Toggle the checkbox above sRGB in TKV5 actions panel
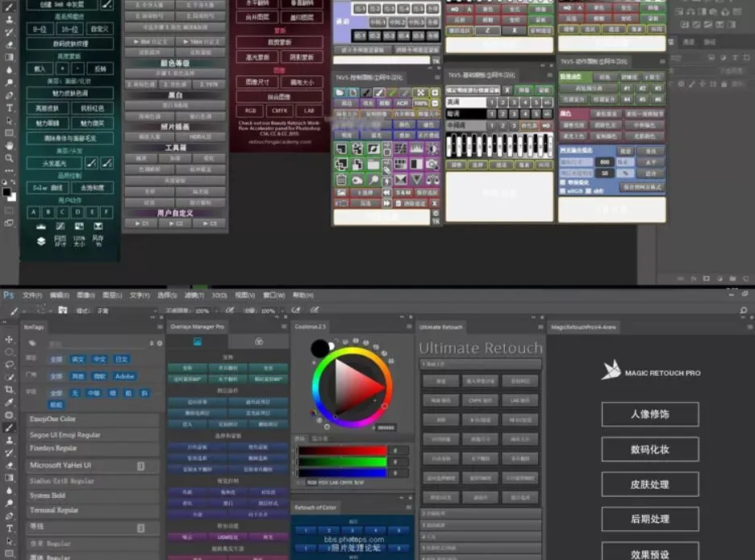Image resolution: width=755 pixels, height=560 pixels. (x=562, y=182)
